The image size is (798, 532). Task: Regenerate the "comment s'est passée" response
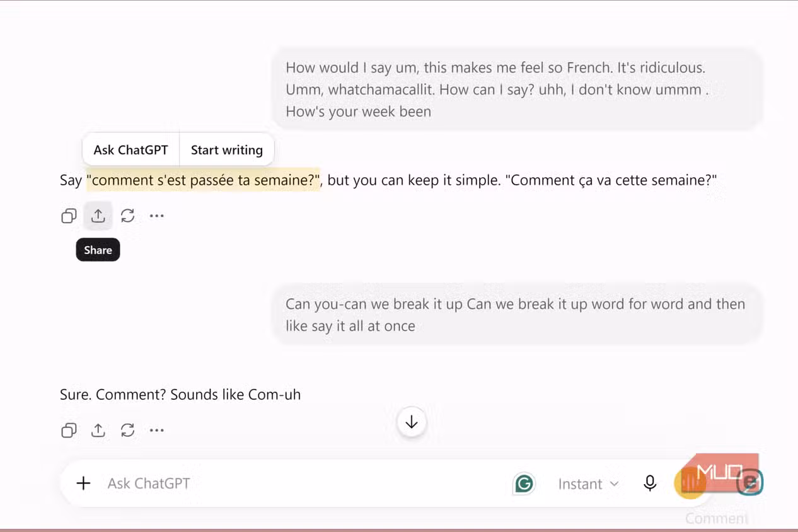click(127, 216)
